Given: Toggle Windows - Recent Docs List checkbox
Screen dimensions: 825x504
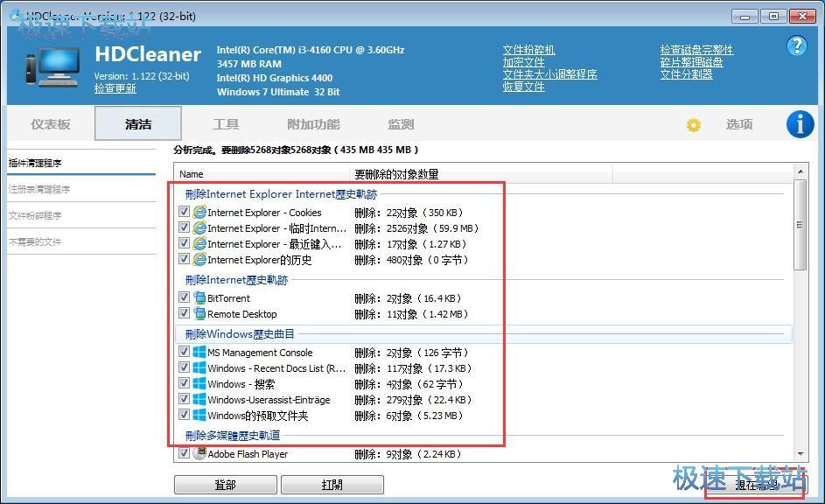Looking at the screenshot, I should point(184,367).
